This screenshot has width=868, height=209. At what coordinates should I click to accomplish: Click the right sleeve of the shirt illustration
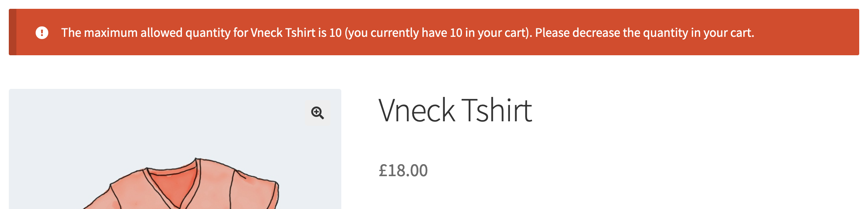click(x=260, y=188)
